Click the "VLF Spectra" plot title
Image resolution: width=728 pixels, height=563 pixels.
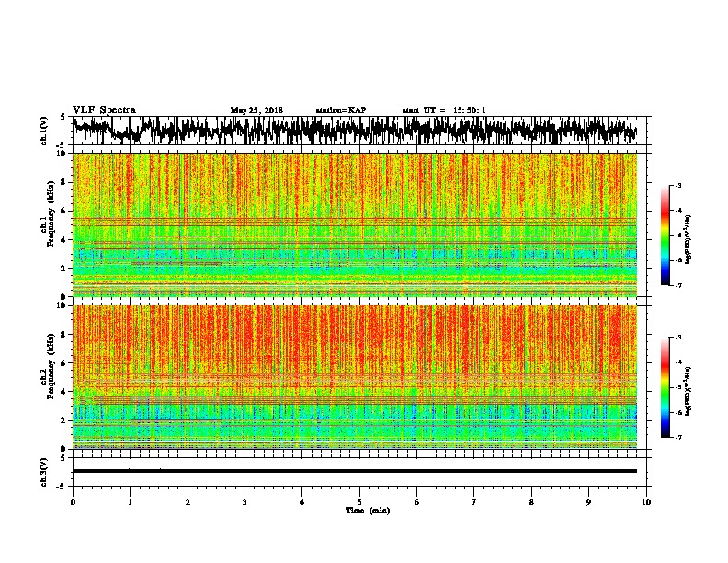coord(104,110)
